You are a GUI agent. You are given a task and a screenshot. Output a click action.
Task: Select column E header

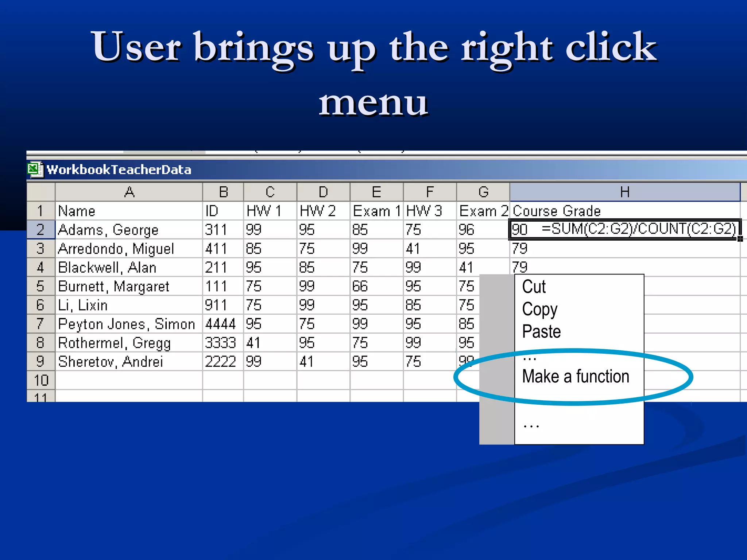point(376,192)
